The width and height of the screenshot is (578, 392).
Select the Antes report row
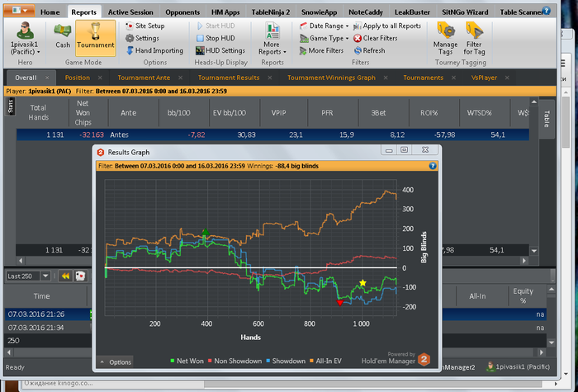click(272, 135)
